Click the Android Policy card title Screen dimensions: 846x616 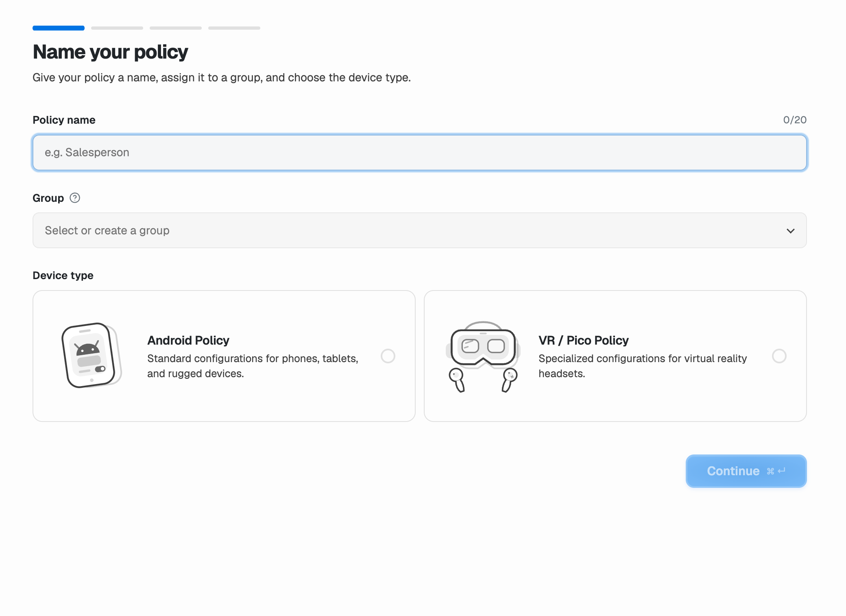(x=188, y=340)
